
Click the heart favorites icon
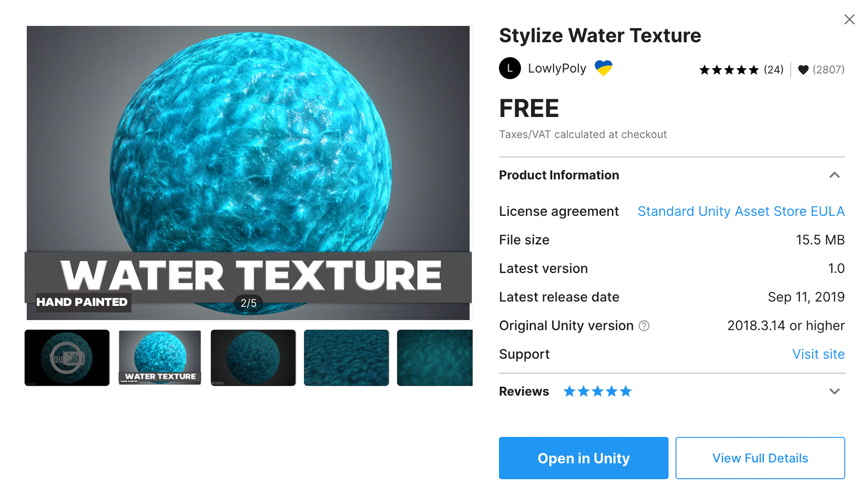tap(803, 70)
